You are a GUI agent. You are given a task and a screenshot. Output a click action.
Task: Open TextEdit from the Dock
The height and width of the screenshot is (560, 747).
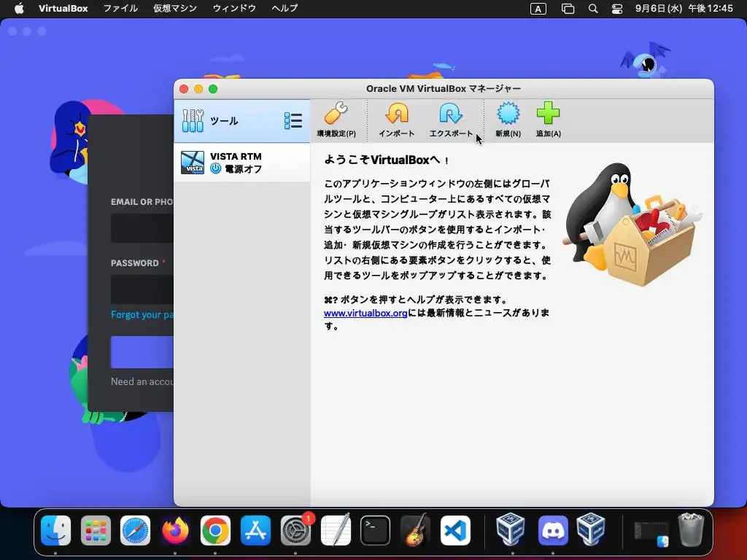tap(336, 530)
